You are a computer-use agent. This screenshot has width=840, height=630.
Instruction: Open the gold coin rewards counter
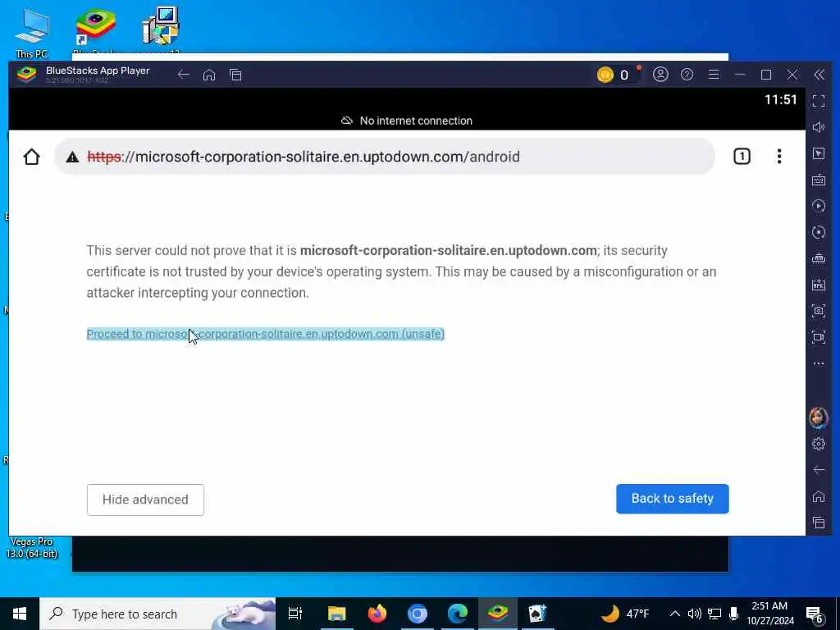(x=614, y=75)
